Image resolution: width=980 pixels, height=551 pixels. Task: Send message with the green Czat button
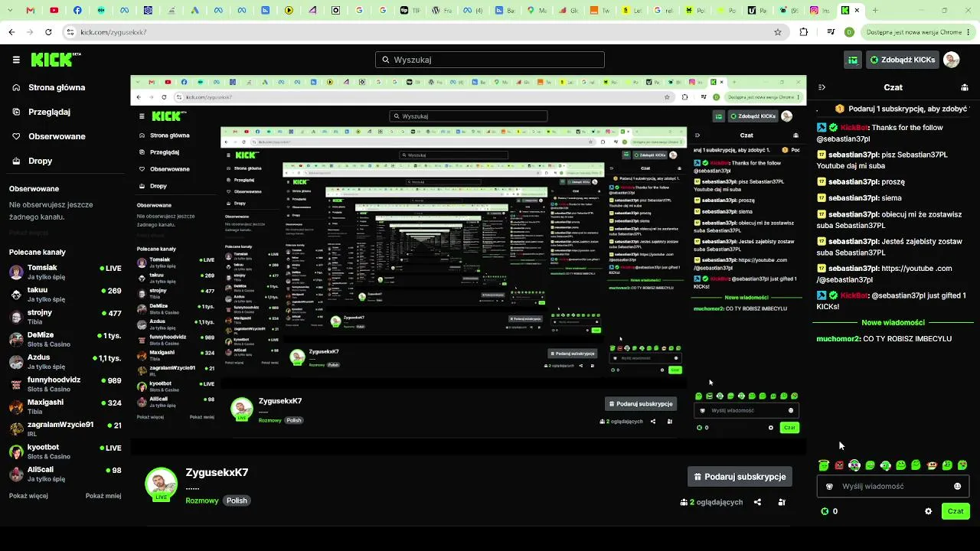click(x=955, y=511)
